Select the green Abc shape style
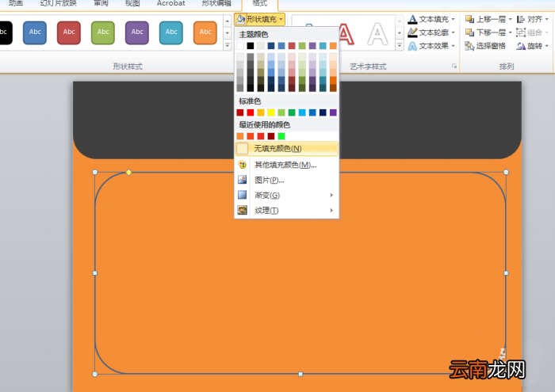 pos(102,32)
